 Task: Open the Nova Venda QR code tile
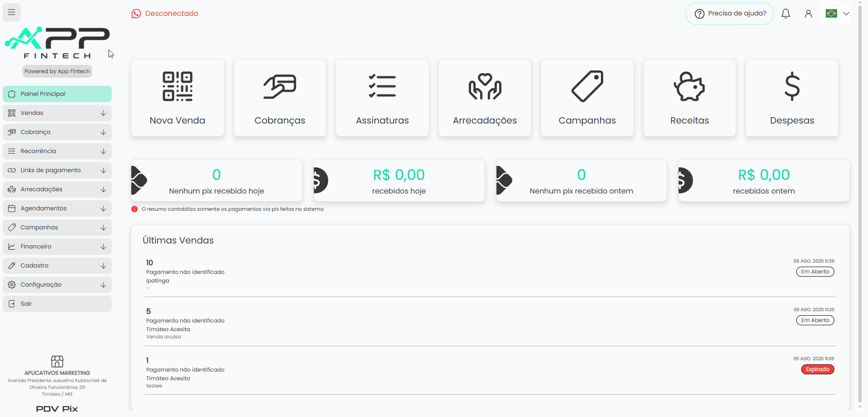pos(178,98)
